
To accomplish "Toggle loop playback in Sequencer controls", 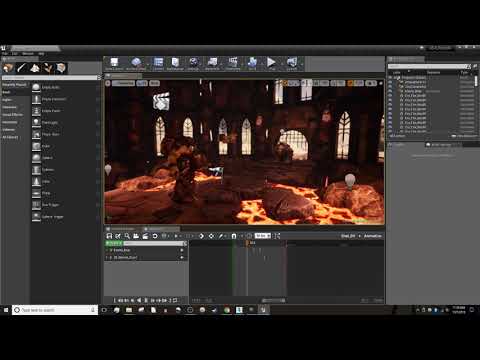I will point(175,300).
